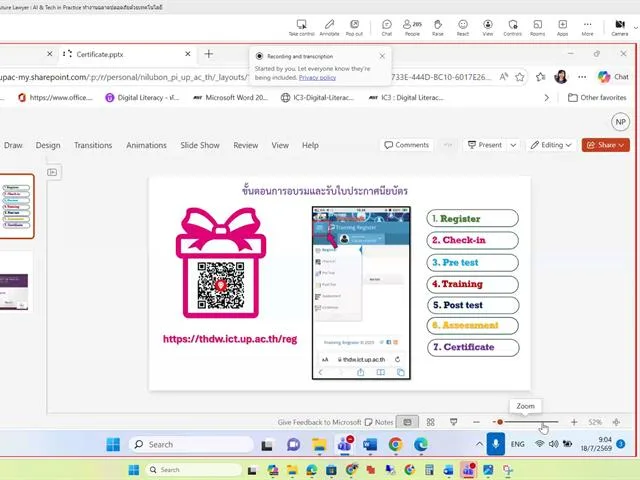Select the Certificate.pptx browser tab
The width and height of the screenshot is (640, 480).
pyautogui.click(x=127, y=54)
